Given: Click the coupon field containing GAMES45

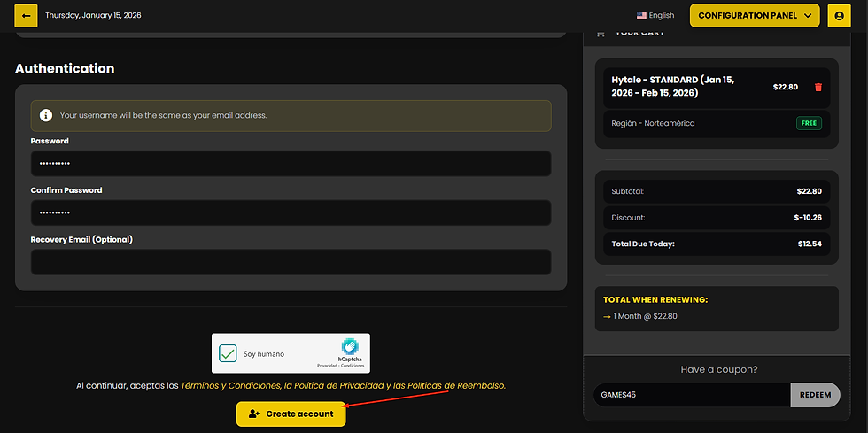Looking at the screenshot, I should tap(692, 395).
